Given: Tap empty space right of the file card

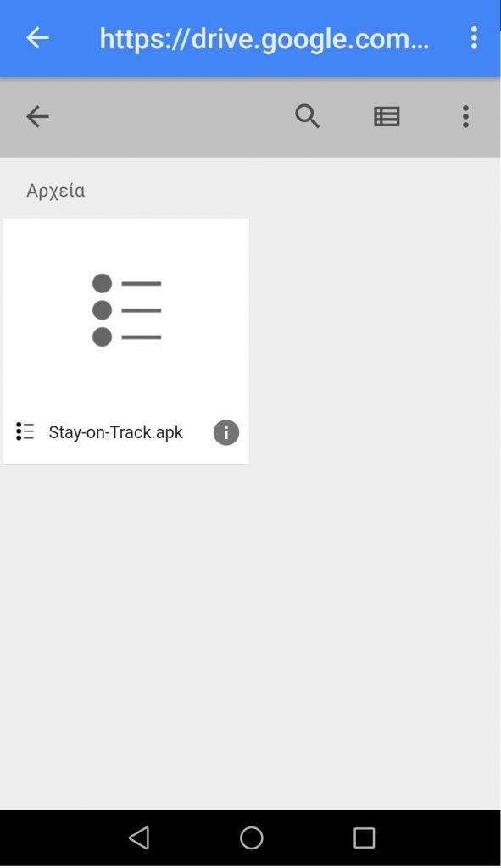Looking at the screenshot, I should 375,341.
